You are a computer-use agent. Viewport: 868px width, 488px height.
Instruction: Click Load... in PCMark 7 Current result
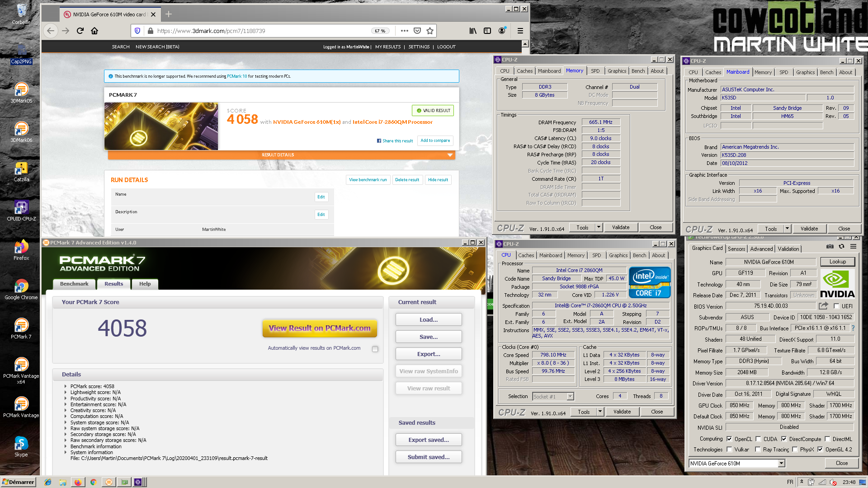click(429, 319)
